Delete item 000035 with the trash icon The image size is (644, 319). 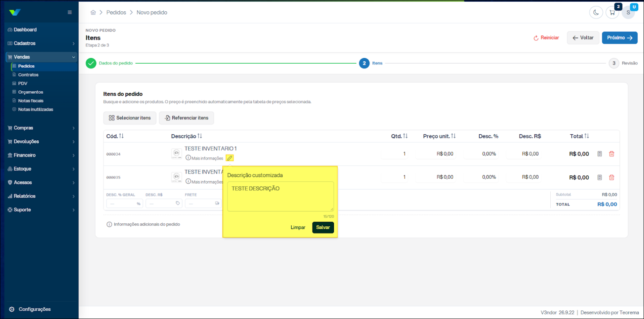612,177
